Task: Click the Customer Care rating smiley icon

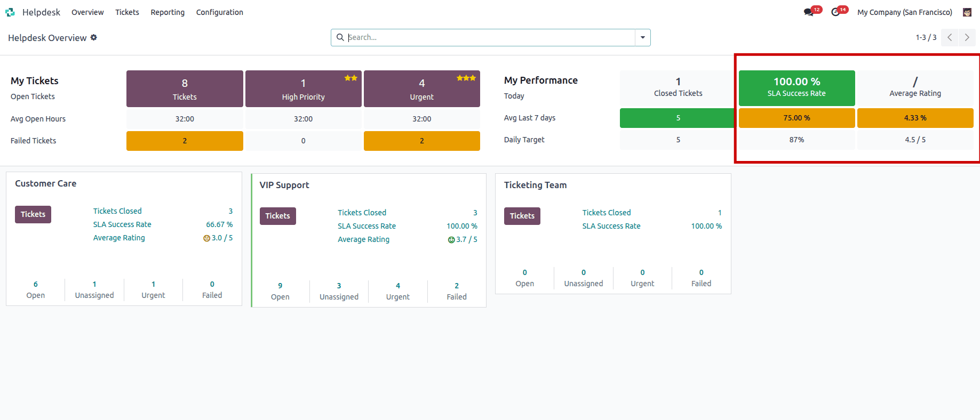Action: pos(206,238)
